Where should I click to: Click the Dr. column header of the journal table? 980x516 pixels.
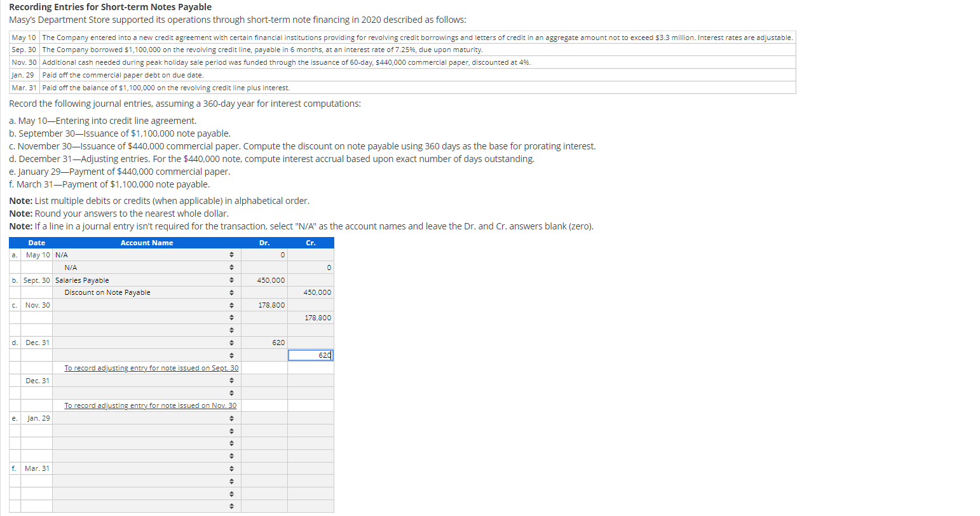pos(264,242)
